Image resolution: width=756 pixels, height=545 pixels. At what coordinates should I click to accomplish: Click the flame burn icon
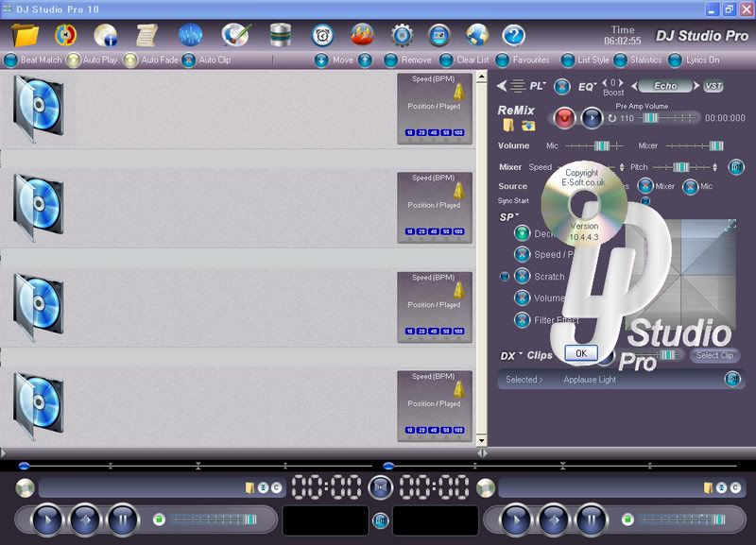coord(362,35)
